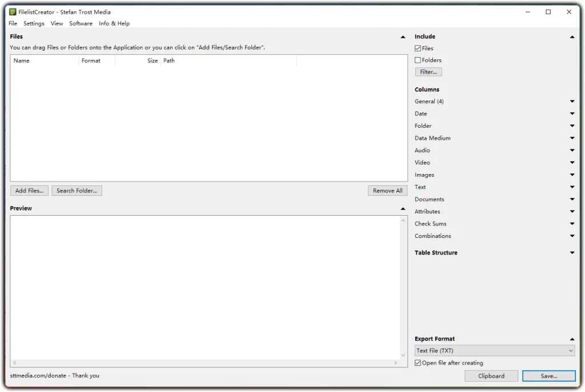Viewport: 585px width, 392px height.
Task: Uncheck the Files include checkbox
Action: 418,48
